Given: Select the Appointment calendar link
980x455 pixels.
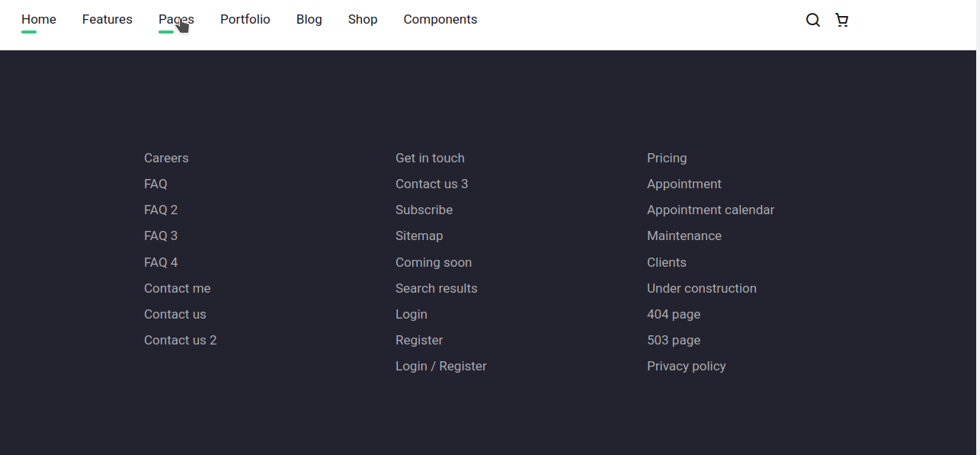Looking at the screenshot, I should [x=710, y=210].
